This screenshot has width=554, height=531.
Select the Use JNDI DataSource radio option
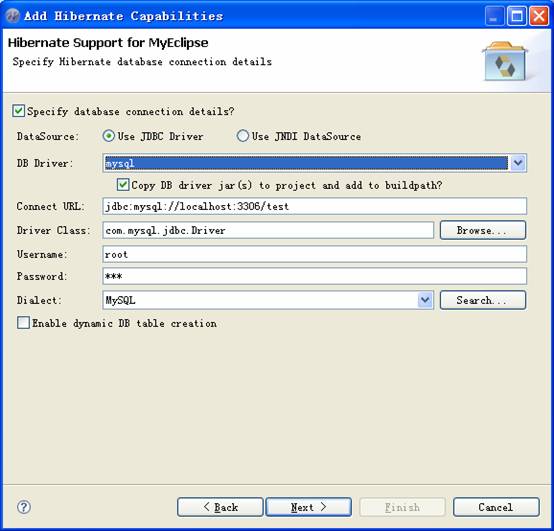243,136
